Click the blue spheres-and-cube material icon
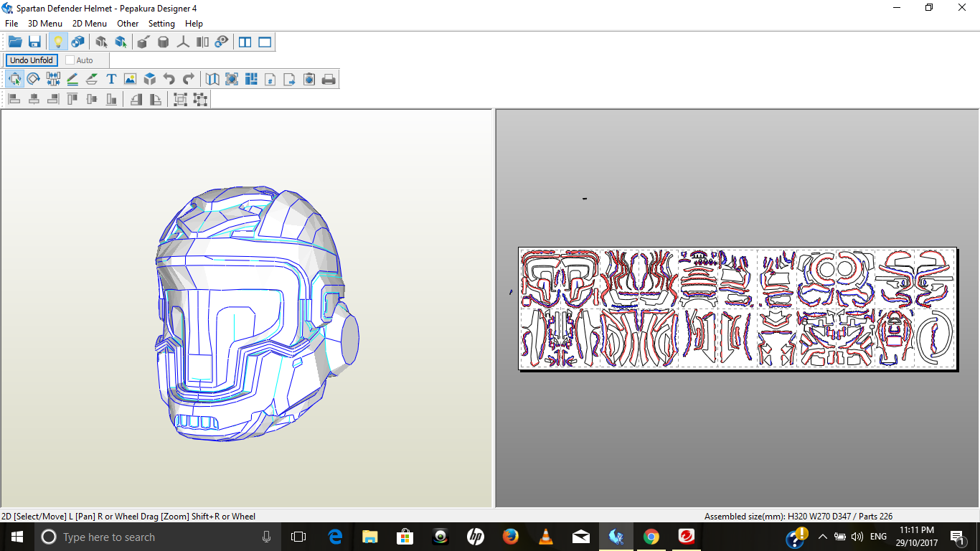The image size is (980, 551). tap(77, 42)
